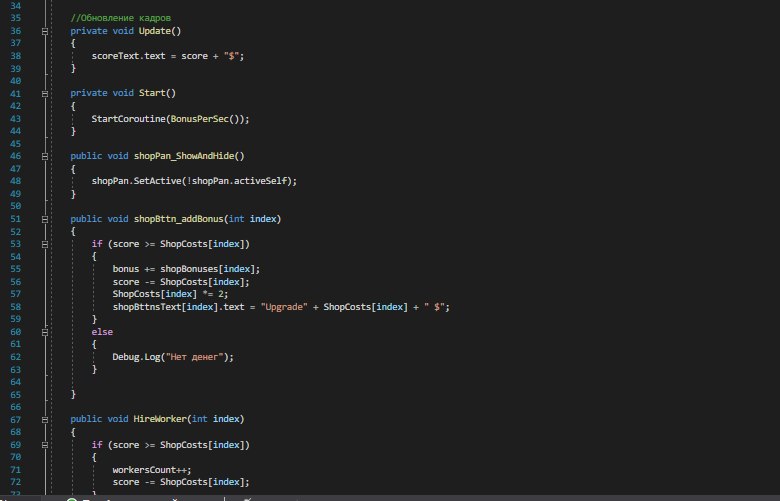Click the "Upgrade" string literal
Screen dimensions: 780x501
pyautogui.click(x=284, y=307)
